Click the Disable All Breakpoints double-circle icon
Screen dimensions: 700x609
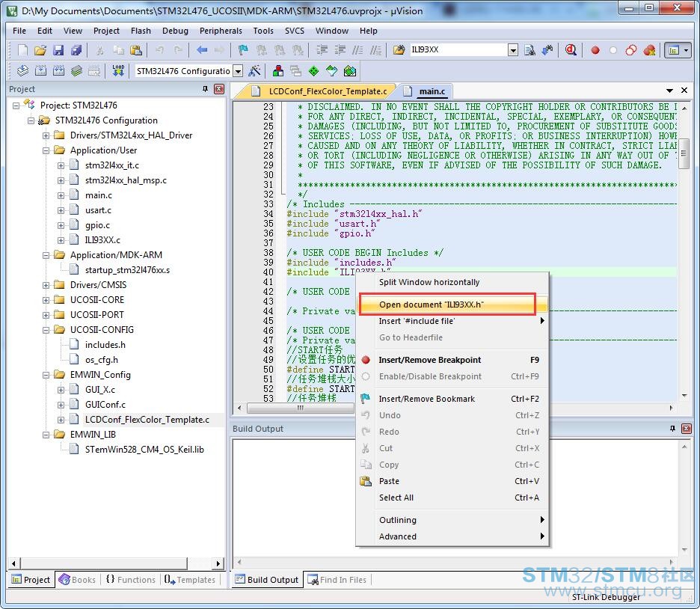point(630,50)
